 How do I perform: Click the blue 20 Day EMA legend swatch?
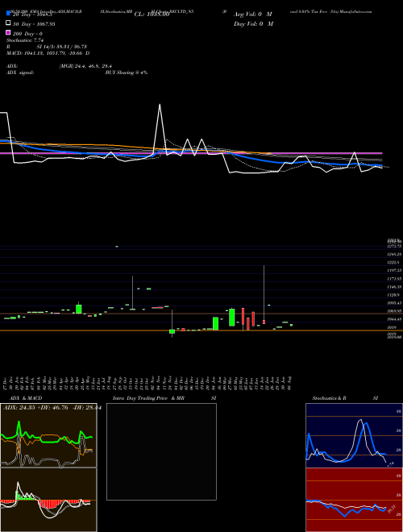tap(8, 13)
